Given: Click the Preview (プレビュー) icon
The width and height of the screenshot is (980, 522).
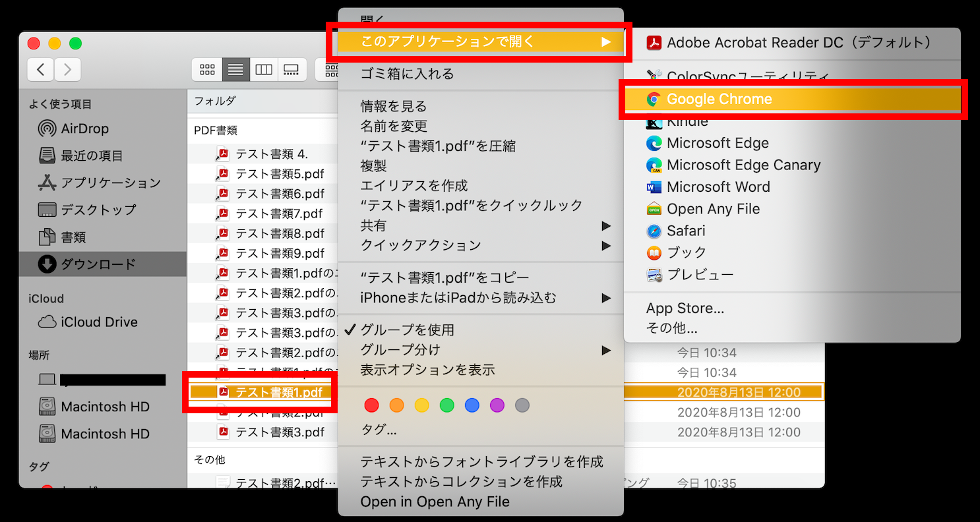Looking at the screenshot, I should pyautogui.click(x=654, y=275).
